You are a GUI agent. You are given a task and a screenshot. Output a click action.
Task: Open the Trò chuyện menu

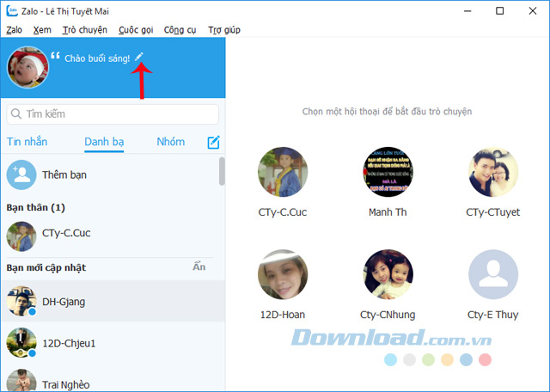click(x=85, y=30)
